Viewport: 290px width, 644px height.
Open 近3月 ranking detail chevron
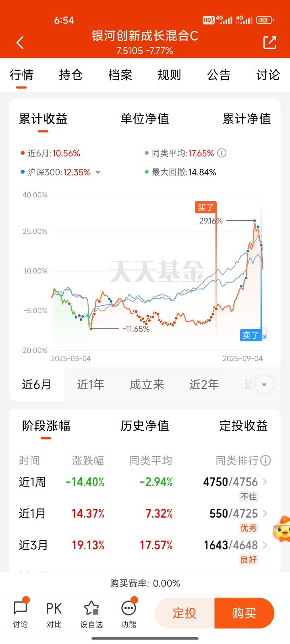click(x=265, y=545)
